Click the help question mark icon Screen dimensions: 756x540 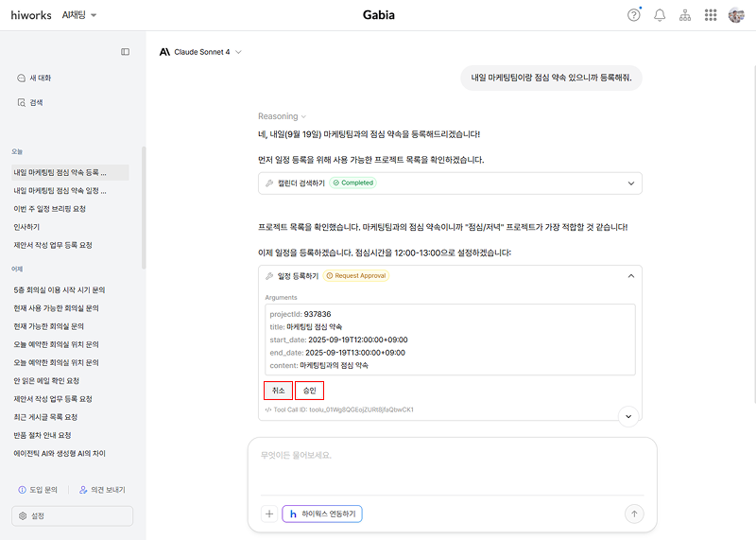634,15
